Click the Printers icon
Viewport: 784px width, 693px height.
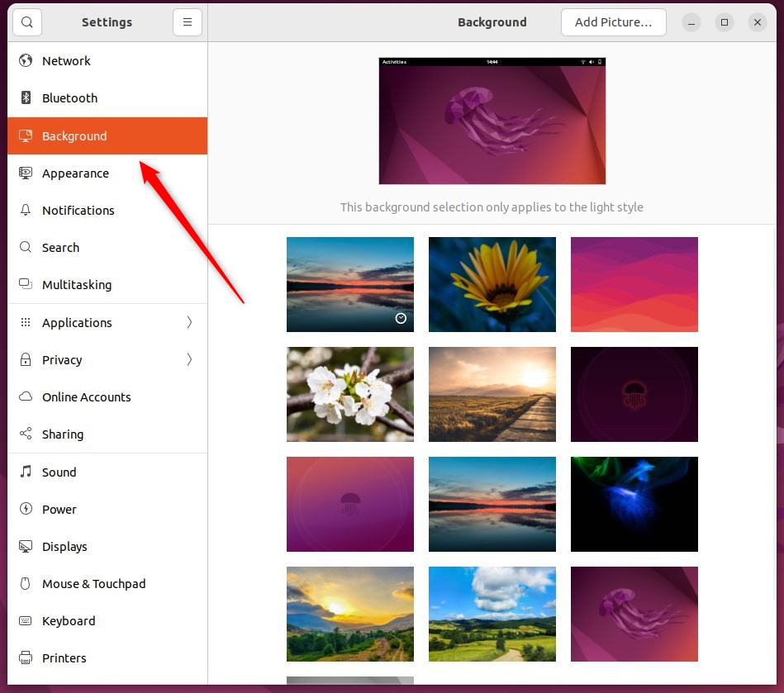[x=26, y=657]
